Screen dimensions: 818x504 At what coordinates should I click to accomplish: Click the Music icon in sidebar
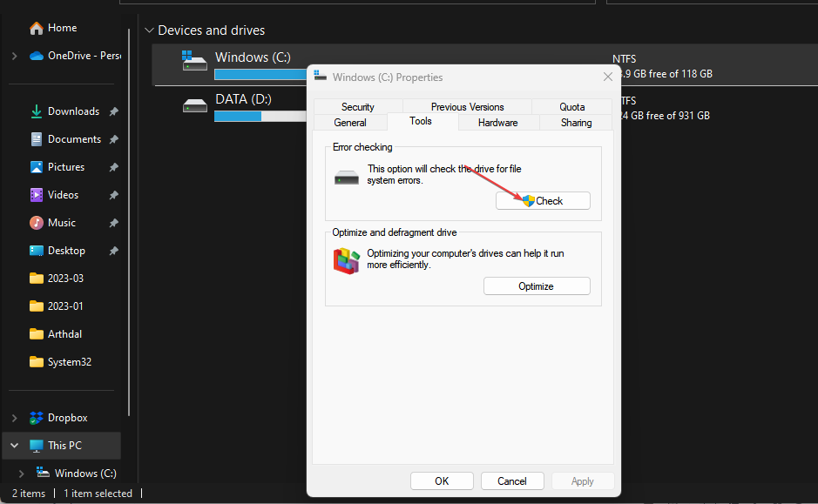pyautogui.click(x=36, y=223)
